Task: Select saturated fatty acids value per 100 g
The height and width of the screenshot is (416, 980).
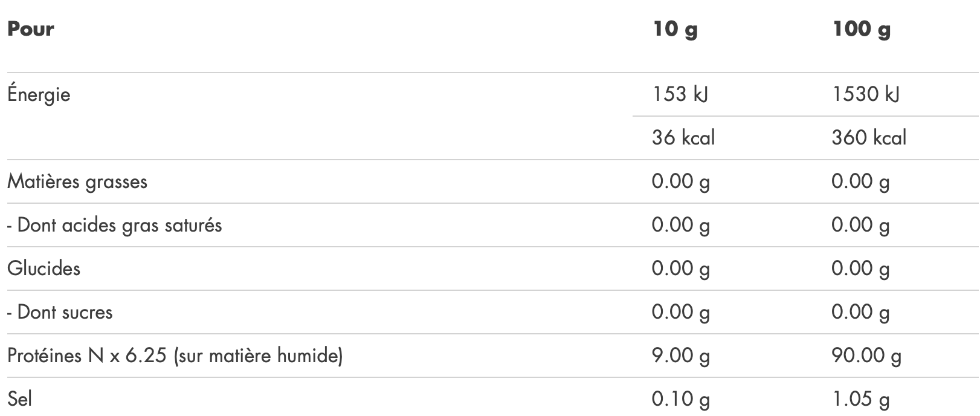Action: (x=860, y=225)
